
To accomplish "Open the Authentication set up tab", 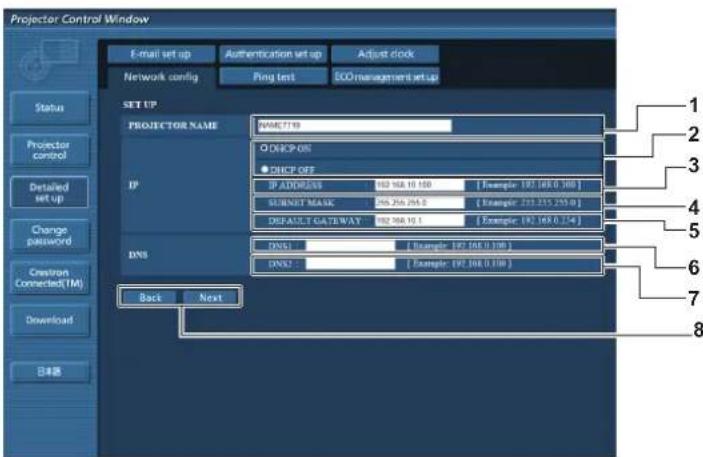I will point(273,54).
